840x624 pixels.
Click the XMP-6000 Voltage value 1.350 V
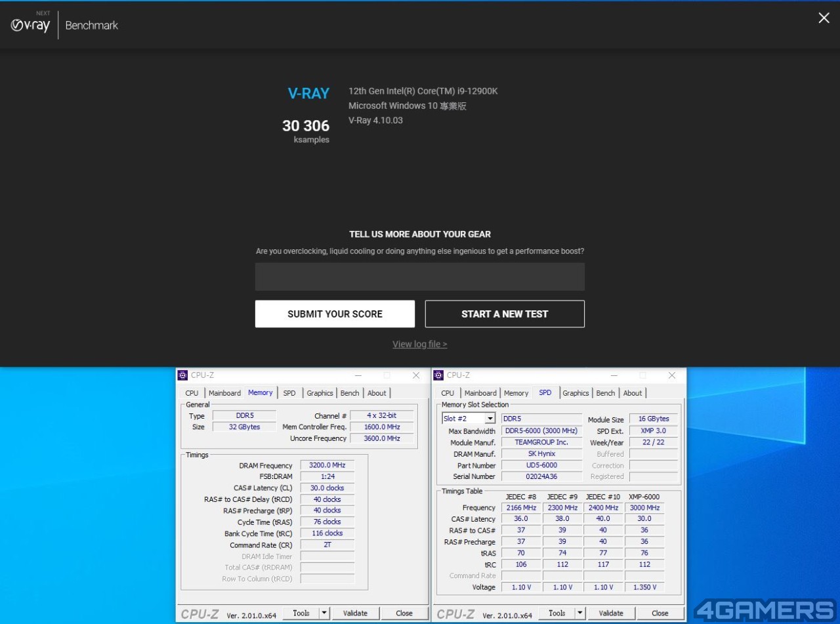coord(644,587)
